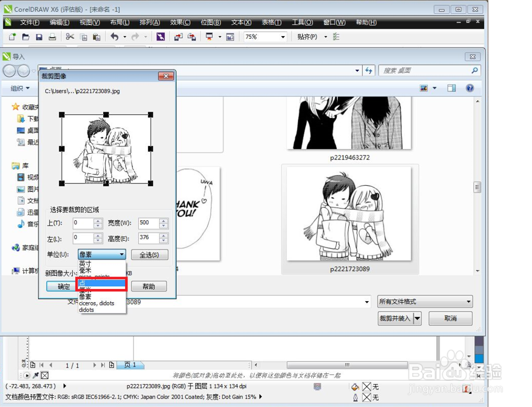Click the Paste icon on the standard toolbar
Viewport: 532px width, 407px height.
pyautogui.click(x=97, y=37)
